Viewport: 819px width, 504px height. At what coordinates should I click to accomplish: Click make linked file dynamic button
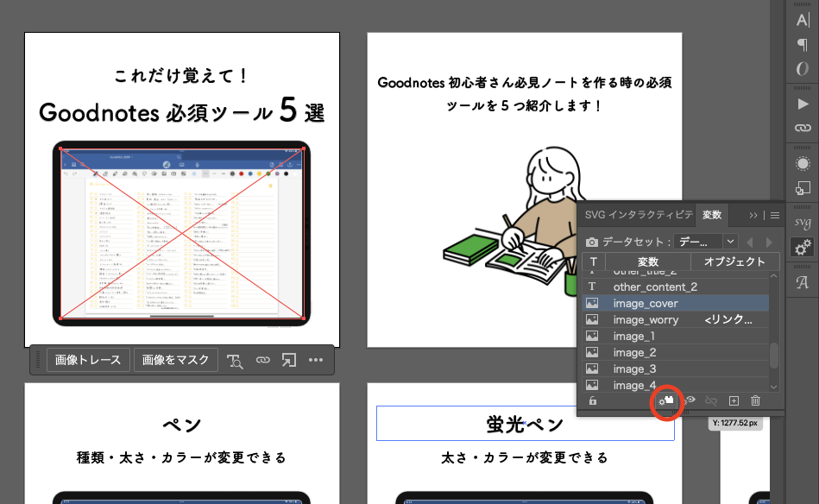tap(666, 400)
